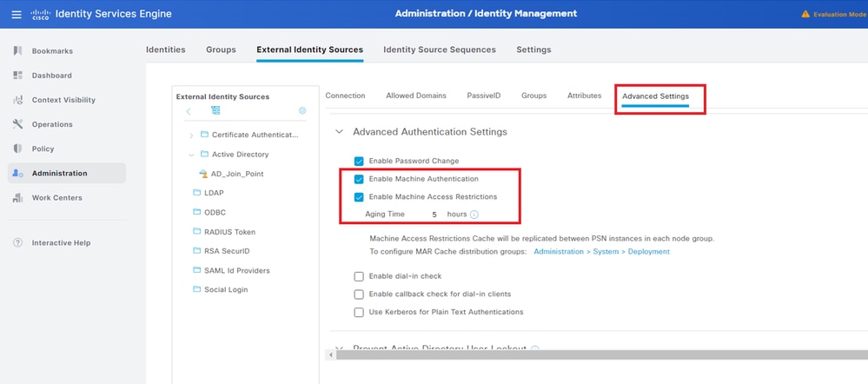Click the tree view icon in External Identity Sources

pyautogui.click(x=215, y=110)
